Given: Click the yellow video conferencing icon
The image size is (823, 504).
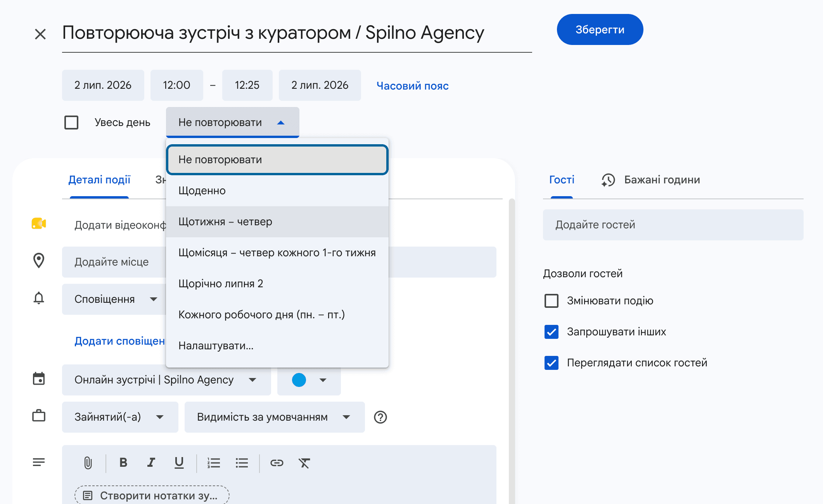Looking at the screenshot, I should click(x=39, y=223).
